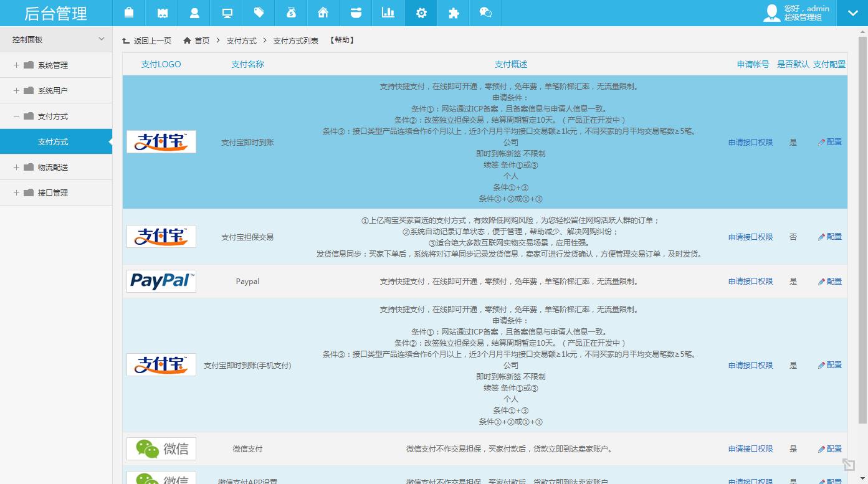
Task: Open 配置 for 支付宝担保交易 row
Action: 830,237
